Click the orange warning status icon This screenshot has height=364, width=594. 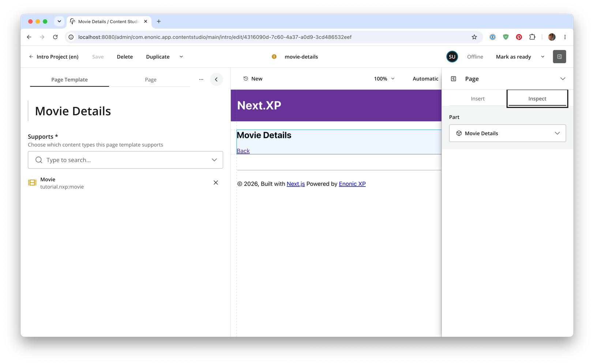274,57
